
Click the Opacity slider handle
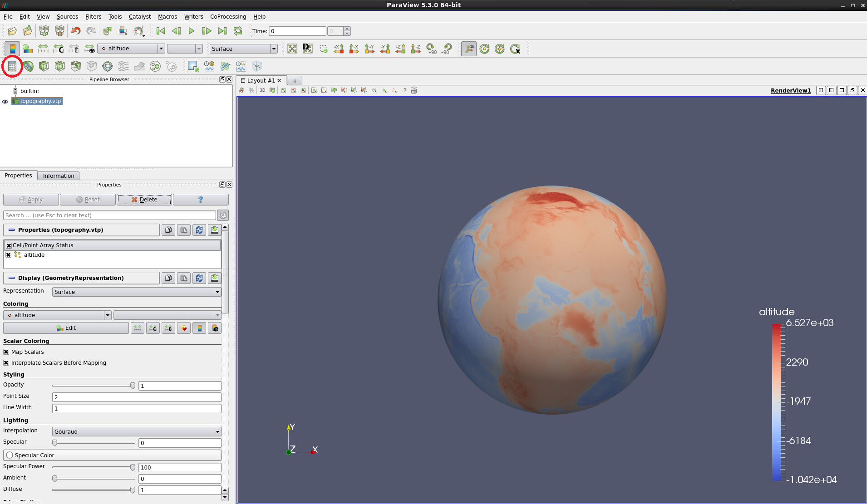pos(133,386)
